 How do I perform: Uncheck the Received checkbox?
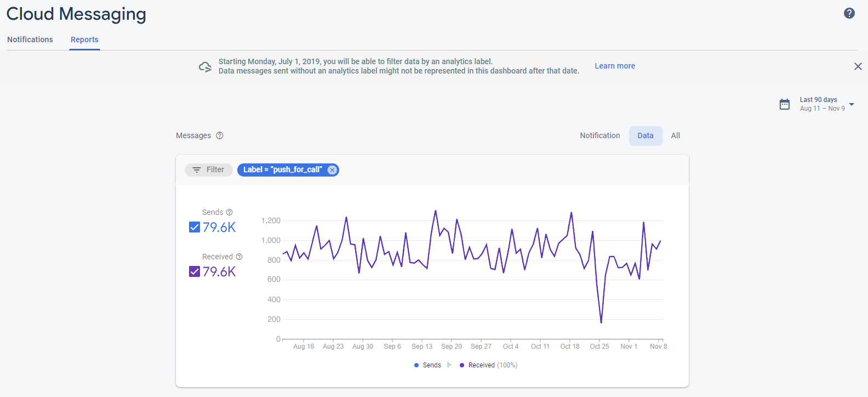pyautogui.click(x=195, y=271)
